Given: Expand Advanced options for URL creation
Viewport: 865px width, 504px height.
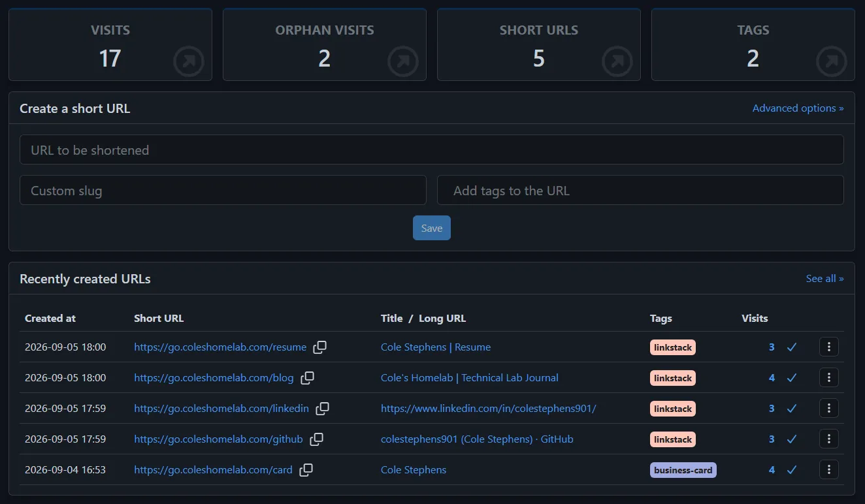Looking at the screenshot, I should [798, 108].
